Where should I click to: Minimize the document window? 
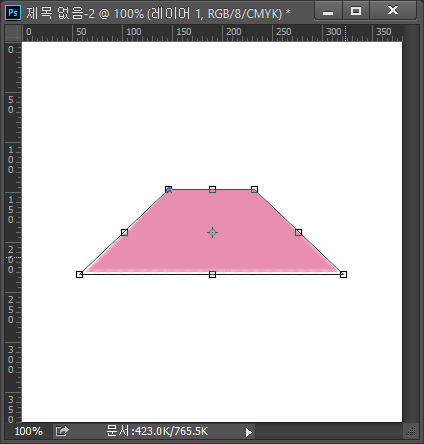[x=328, y=12]
